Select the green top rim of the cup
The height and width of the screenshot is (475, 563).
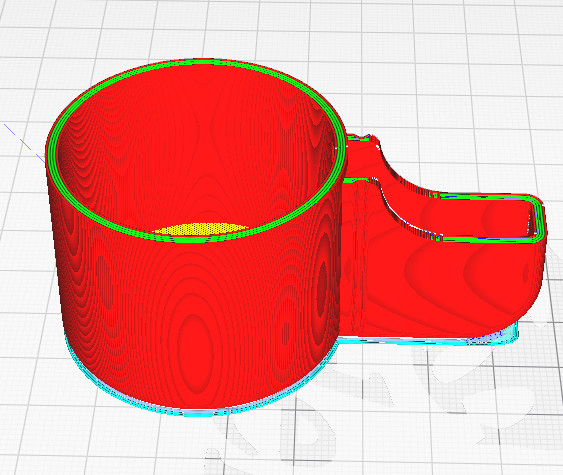(196, 151)
